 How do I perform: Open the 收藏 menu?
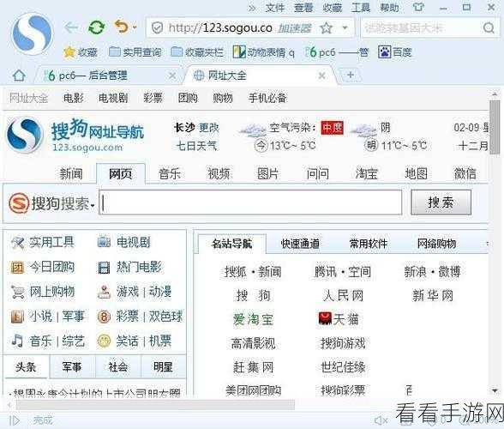[x=333, y=8]
